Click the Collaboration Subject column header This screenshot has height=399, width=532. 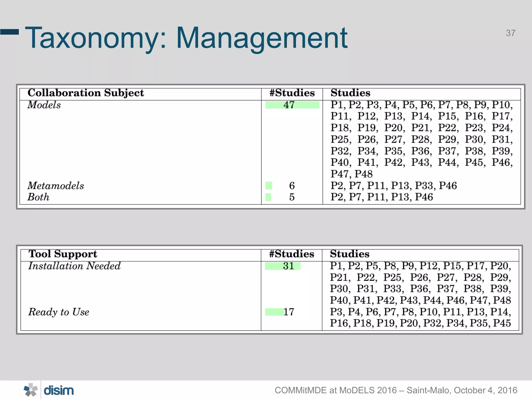coord(86,93)
